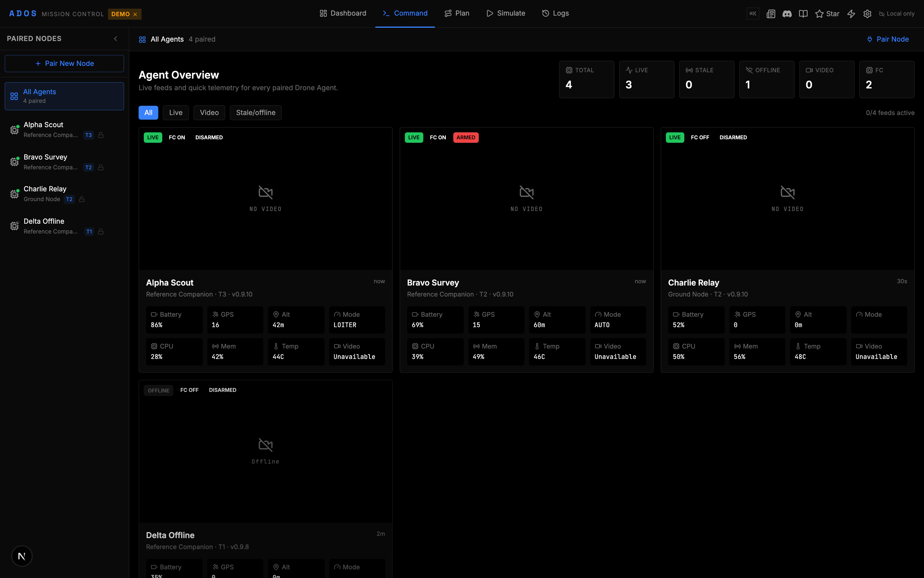The height and width of the screenshot is (578, 924).
Task: Click the 0/4 feeds active text
Action: (890, 113)
